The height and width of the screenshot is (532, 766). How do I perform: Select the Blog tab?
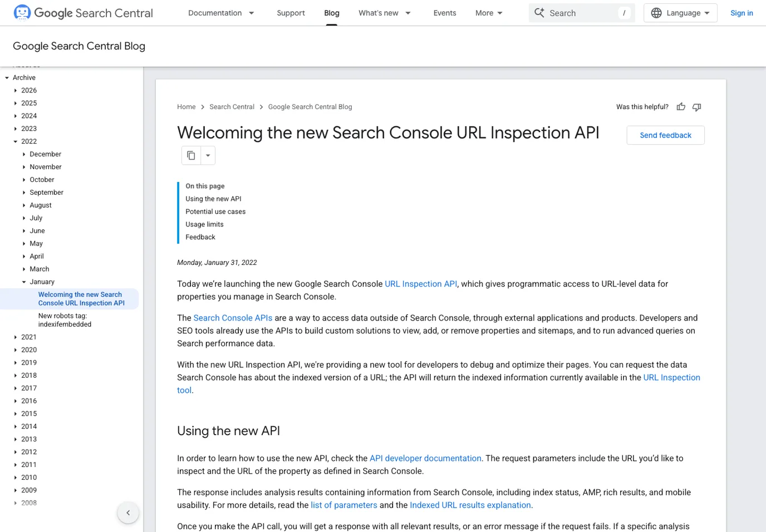[x=332, y=13]
